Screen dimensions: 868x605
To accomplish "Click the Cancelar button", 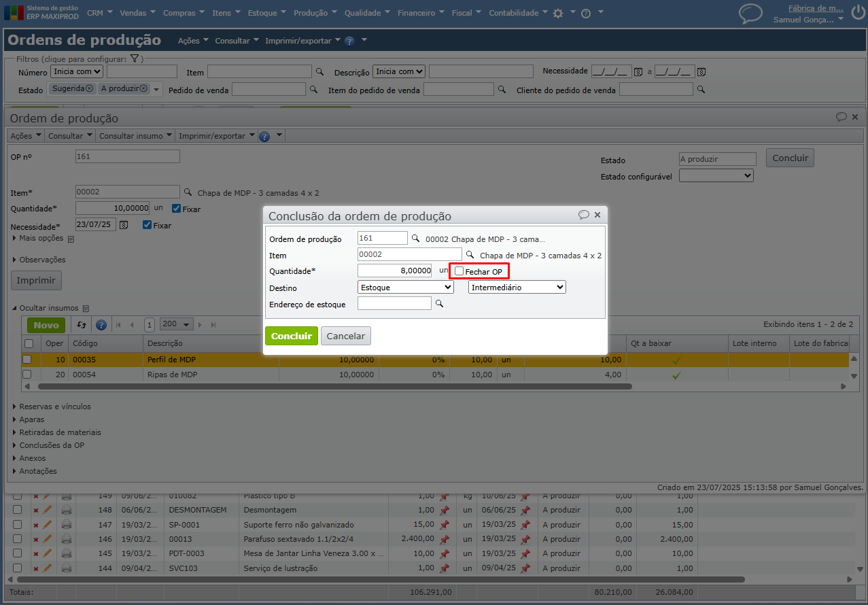I will [x=346, y=336].
